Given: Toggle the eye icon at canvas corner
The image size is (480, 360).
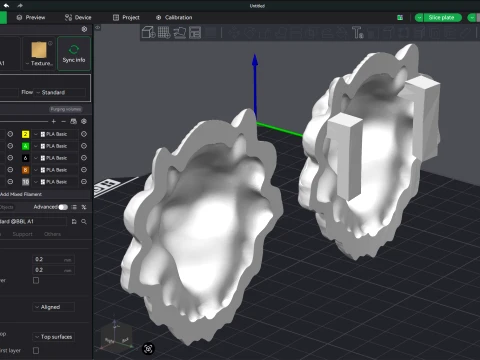Looking at the screenshot, I should pyautogui.click(x=98, y=28).
